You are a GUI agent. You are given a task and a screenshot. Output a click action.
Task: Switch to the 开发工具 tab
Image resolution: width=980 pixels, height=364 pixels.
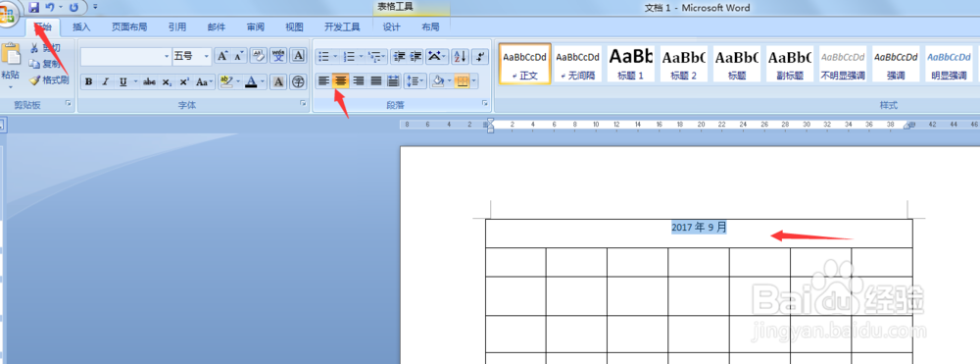coord(342,26)
